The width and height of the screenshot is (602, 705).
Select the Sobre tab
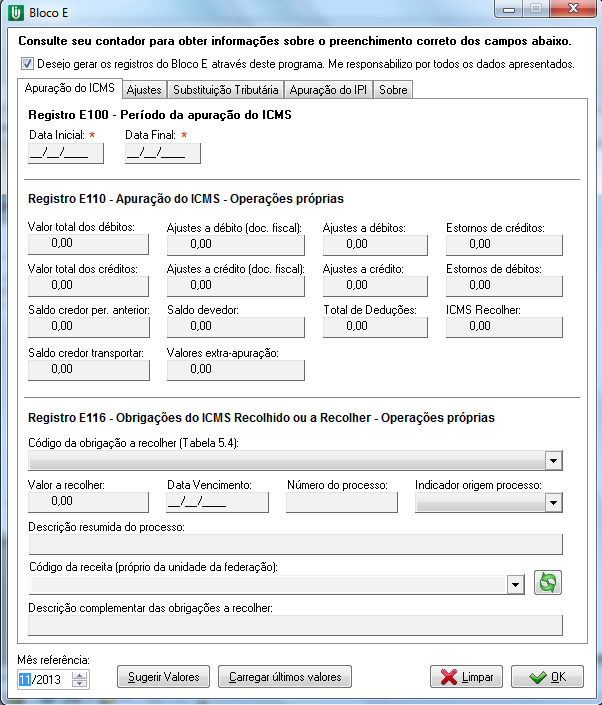point(392,90)
